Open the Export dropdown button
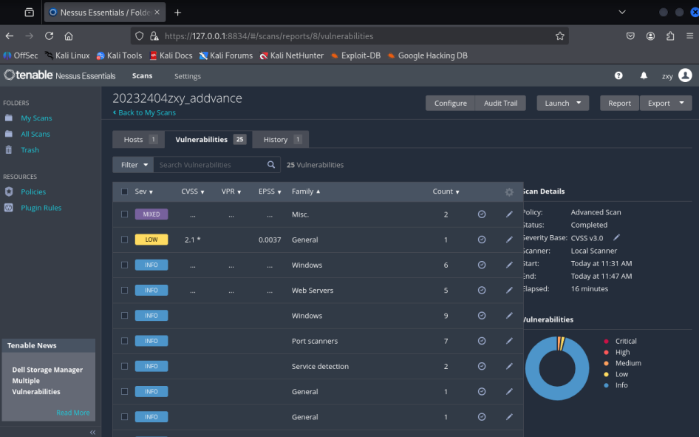Screen dimensions: 700x437 pyautogui.click(x=666, y=103)
